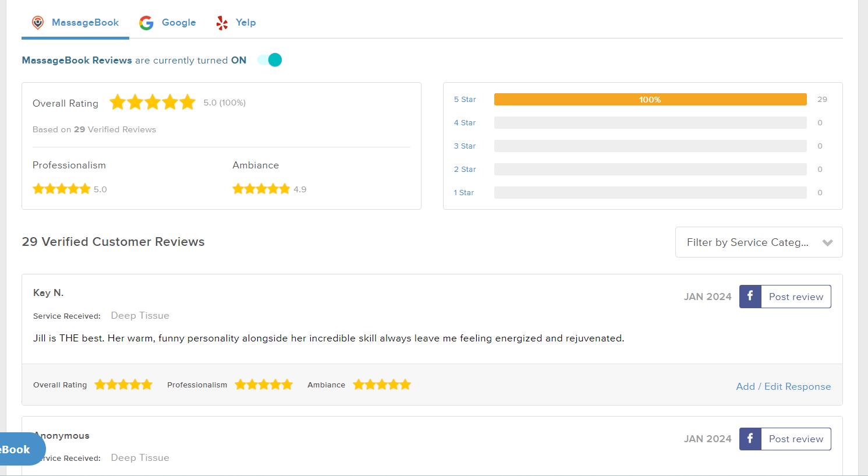Click the 5 Star count value 29
The image size is (868, 476).
pos(822,100)
